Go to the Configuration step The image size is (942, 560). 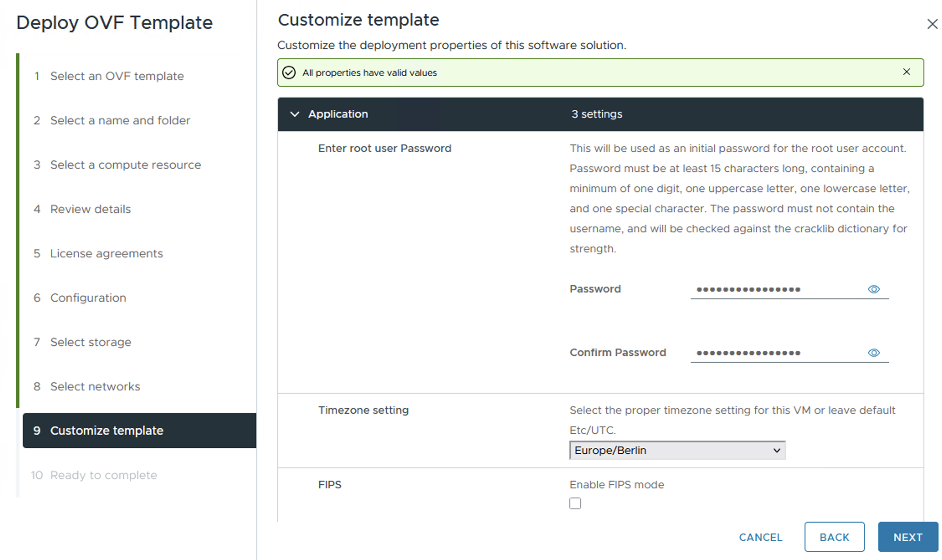pos(88,298)
